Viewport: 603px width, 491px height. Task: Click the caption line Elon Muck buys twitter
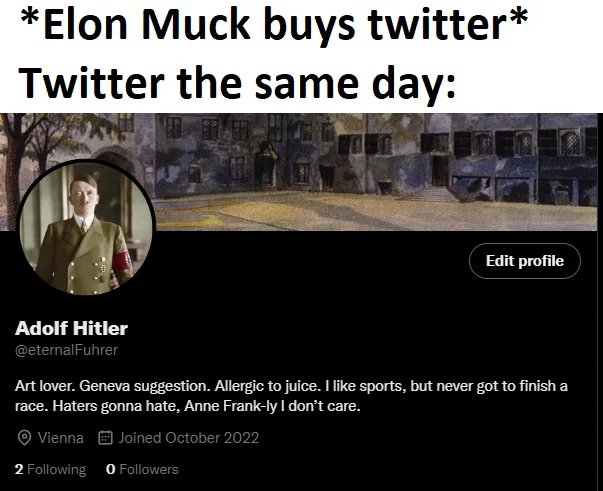pos(274,32)
